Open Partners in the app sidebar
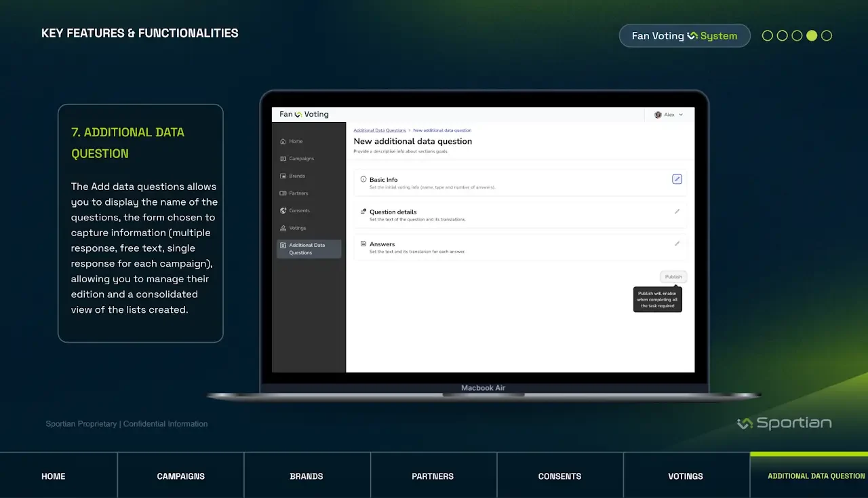 [x=298, y=193]
